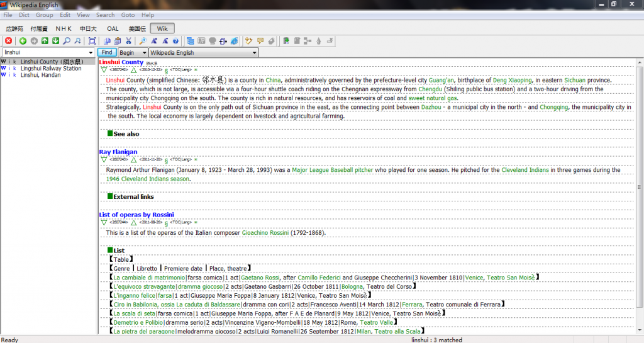This screenshot has height=343, width=644.
Task: Click the red stop/cancel icon in toolbar
Action: [x=8, y=41]
